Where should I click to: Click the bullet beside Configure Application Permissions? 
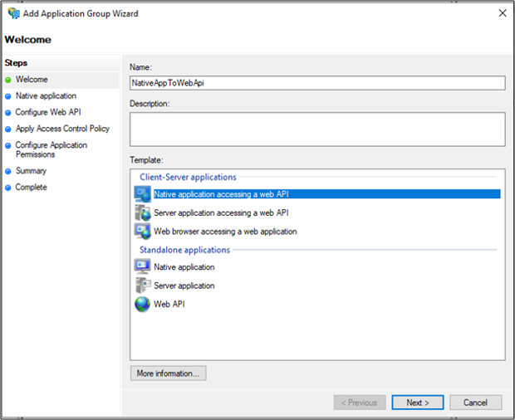point(8,145)
